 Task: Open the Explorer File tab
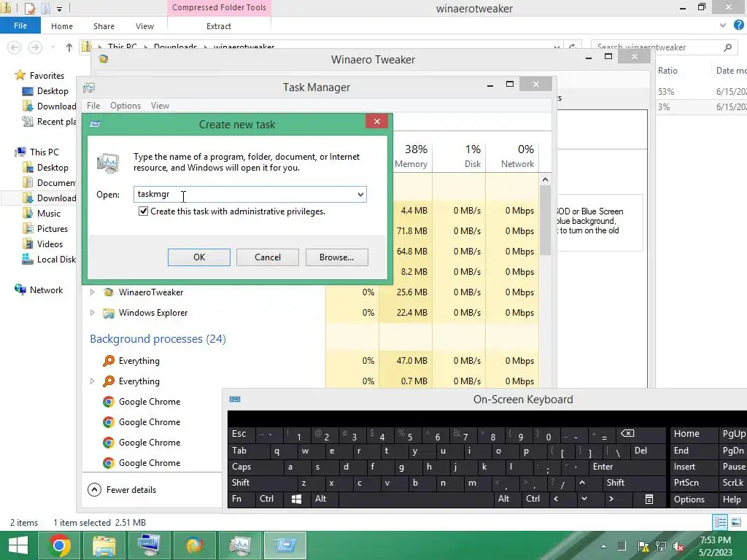[x=20, y=26]
